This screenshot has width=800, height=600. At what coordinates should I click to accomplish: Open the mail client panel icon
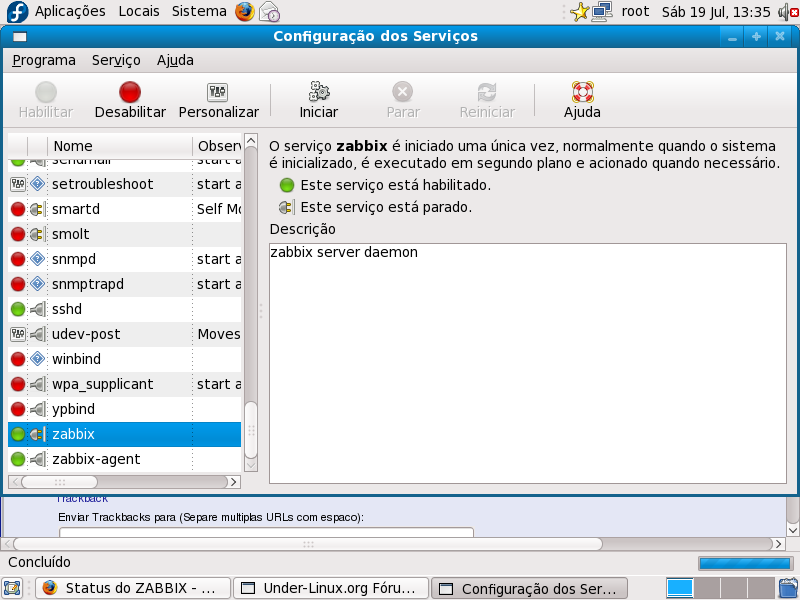pyautogui.click(x=269, y=11)
